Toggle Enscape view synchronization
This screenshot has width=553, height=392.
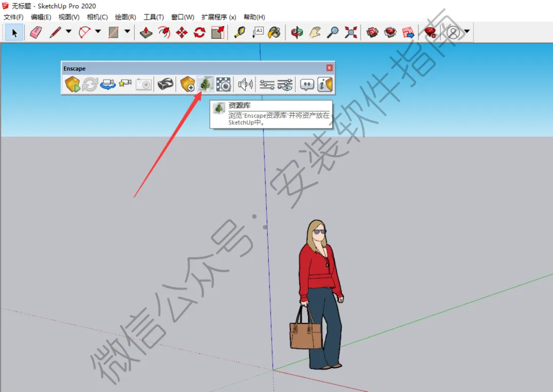108,84
